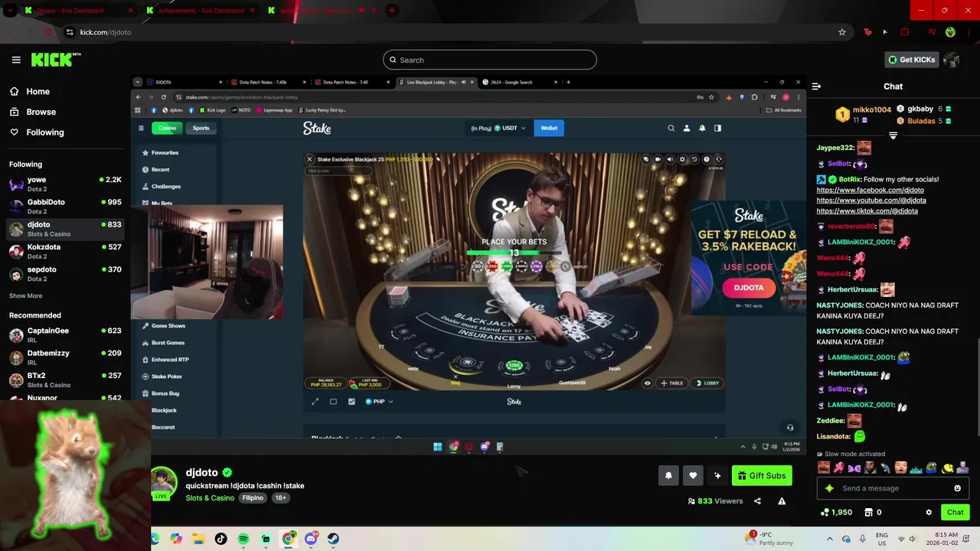
Task: Open Steam from Windows taskbar
Action: pyautogui.click(x=333, y=539)
